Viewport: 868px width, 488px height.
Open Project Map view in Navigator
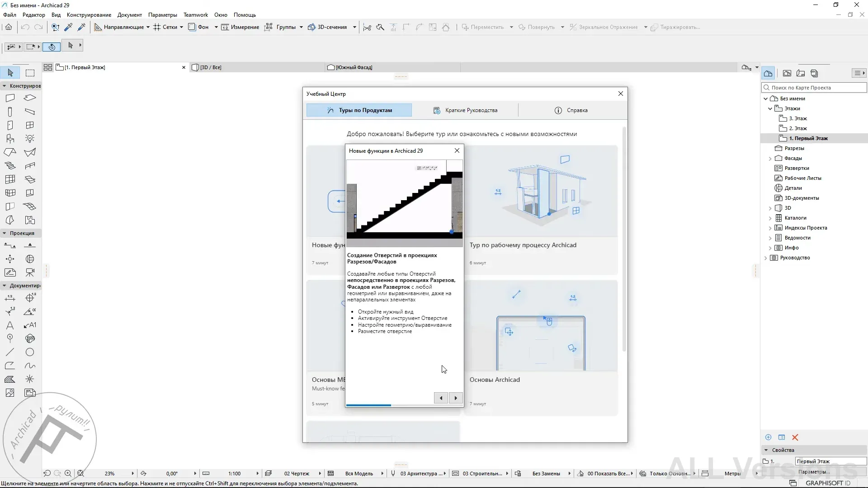[768, 73]
